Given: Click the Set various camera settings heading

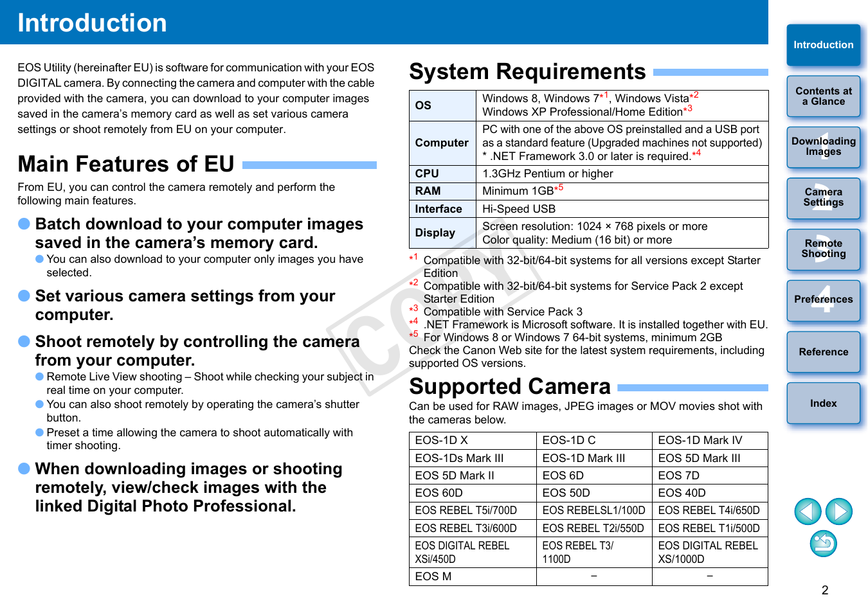Looking at the screenshot, I should 185,305.
